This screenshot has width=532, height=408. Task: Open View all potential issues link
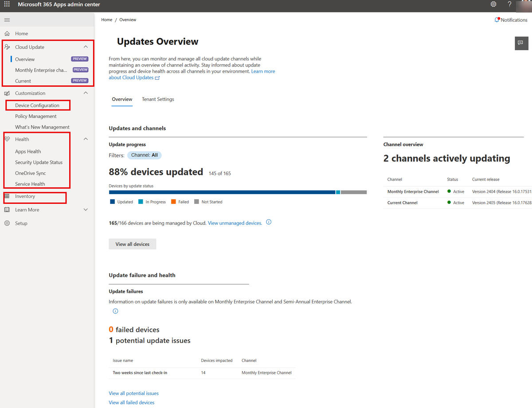pyautogui.click(x=133, y=393)
